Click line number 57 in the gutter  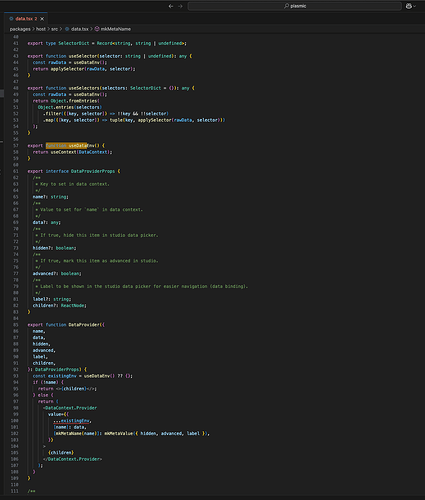click(x=16, y=146)
